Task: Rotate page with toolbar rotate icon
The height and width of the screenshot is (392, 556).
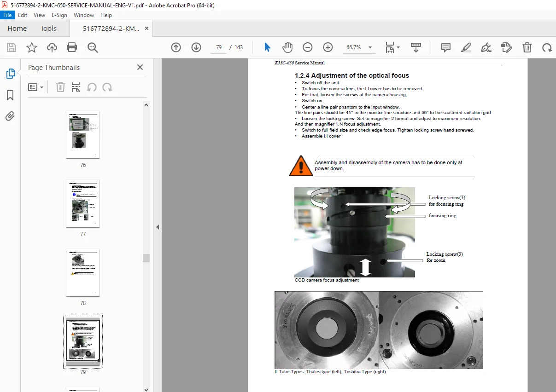Action: (547, 47)
